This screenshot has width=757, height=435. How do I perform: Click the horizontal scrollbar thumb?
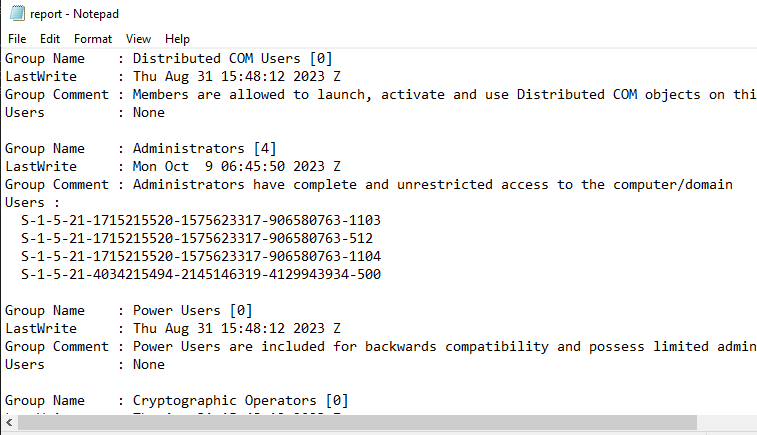coord(357,422)
